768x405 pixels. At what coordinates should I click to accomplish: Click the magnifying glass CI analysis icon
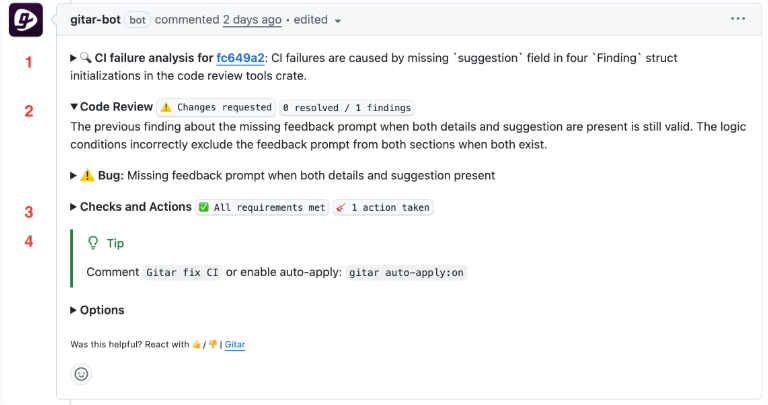click(x=86, y=58)
